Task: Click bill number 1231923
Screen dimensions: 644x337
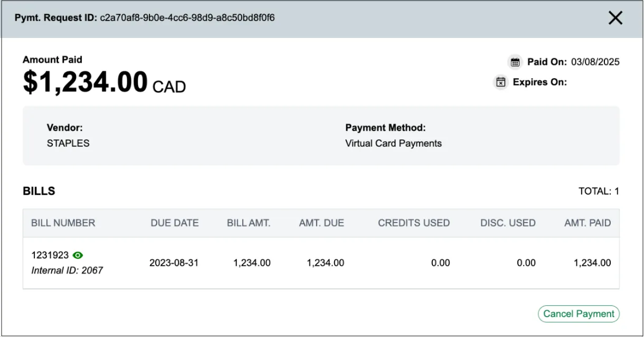Action: pos(50,255)
